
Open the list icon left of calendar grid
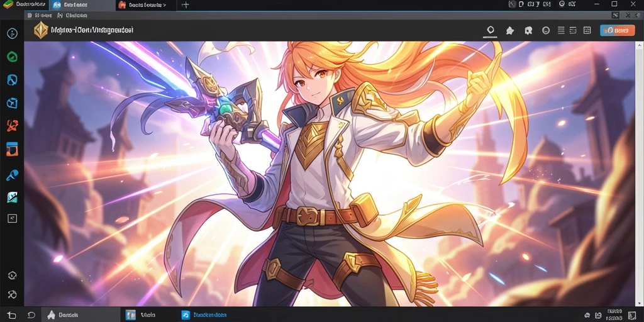(x=574, y=30)
